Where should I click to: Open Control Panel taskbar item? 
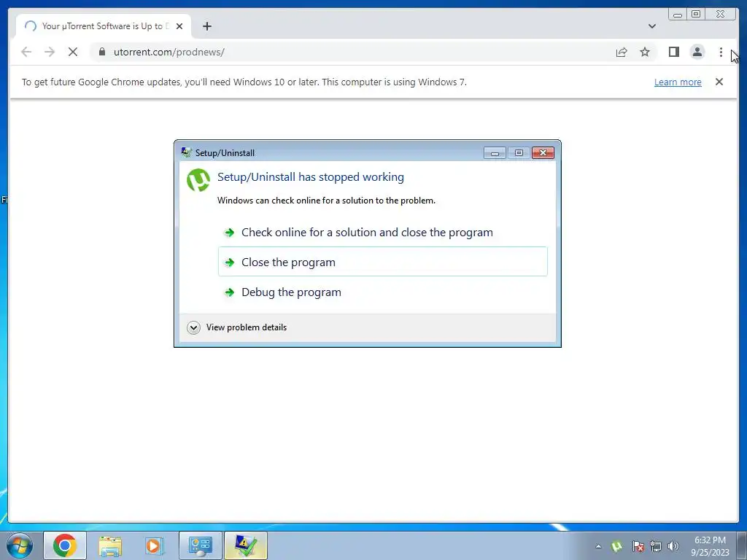tap(200, 545)
